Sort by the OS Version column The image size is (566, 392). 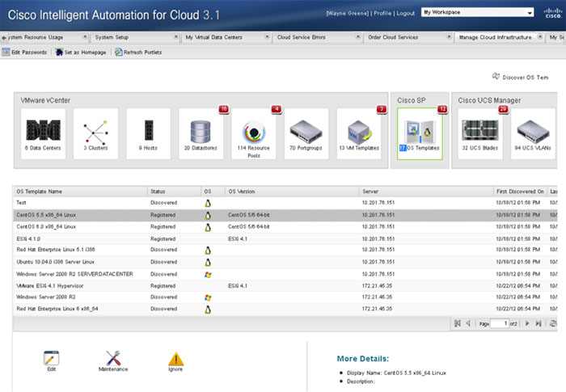292,192
